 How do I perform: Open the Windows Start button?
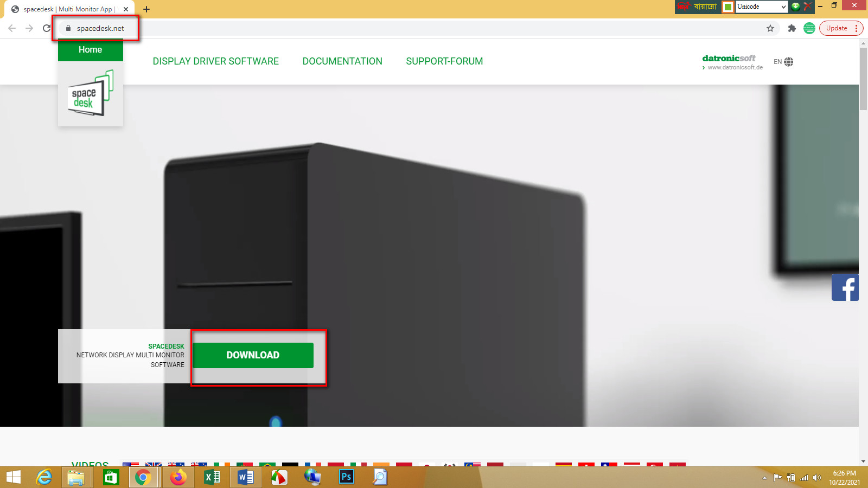(13, 477)
